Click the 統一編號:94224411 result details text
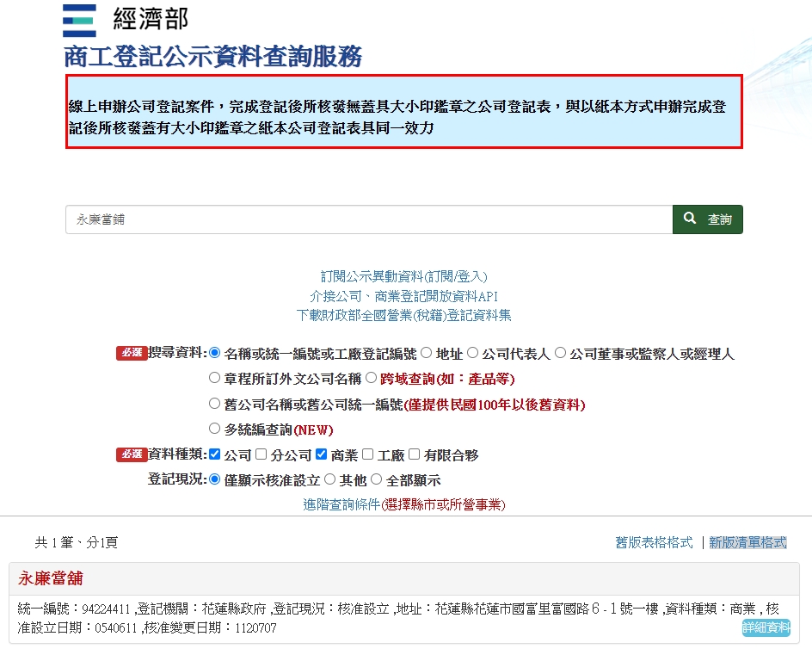Viewport: 812px width, 655px height. [x=398, y=618]
